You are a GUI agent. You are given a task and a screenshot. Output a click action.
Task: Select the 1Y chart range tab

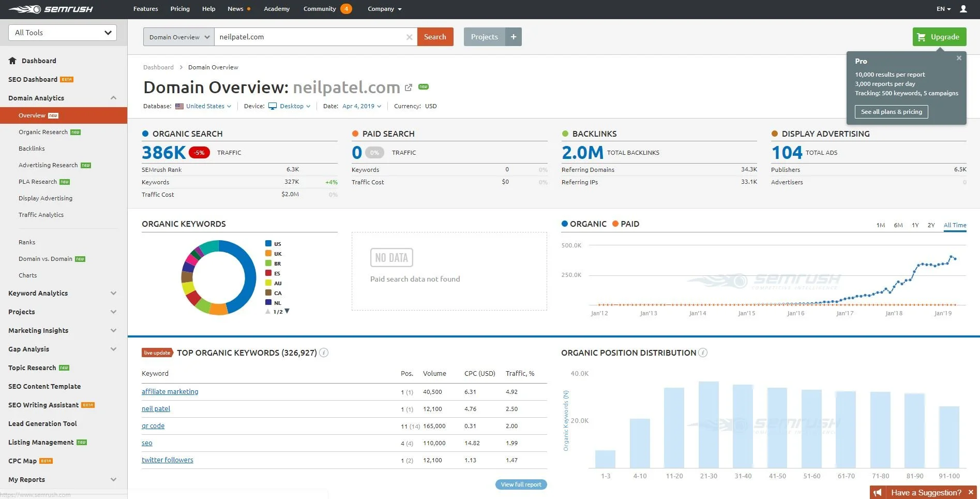[x=915, y=225]
